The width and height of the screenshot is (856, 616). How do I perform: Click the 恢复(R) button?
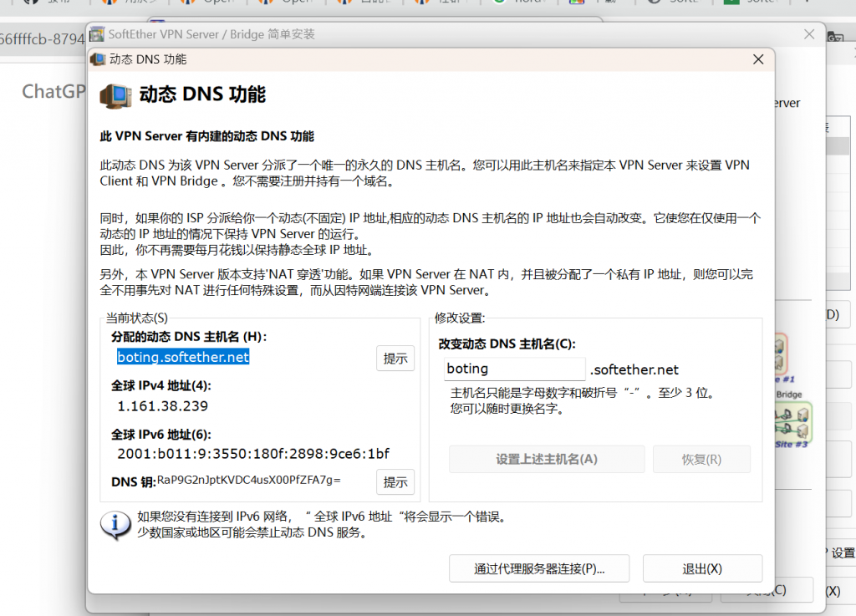tap(701, 460)
